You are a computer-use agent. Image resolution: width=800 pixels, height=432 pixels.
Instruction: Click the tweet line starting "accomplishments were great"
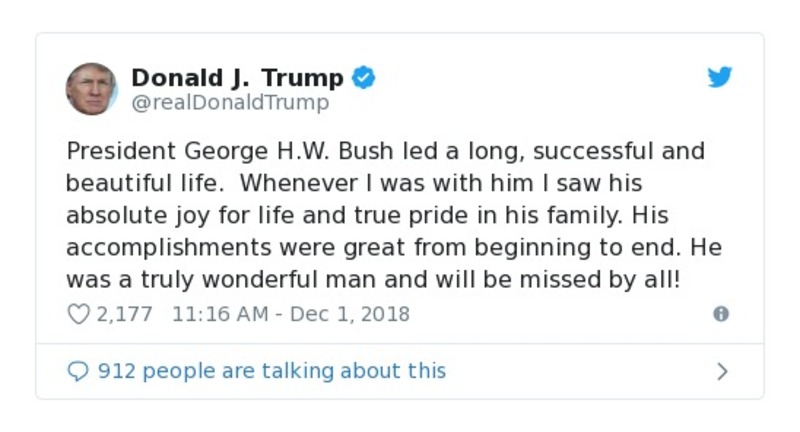pos(393,248)
